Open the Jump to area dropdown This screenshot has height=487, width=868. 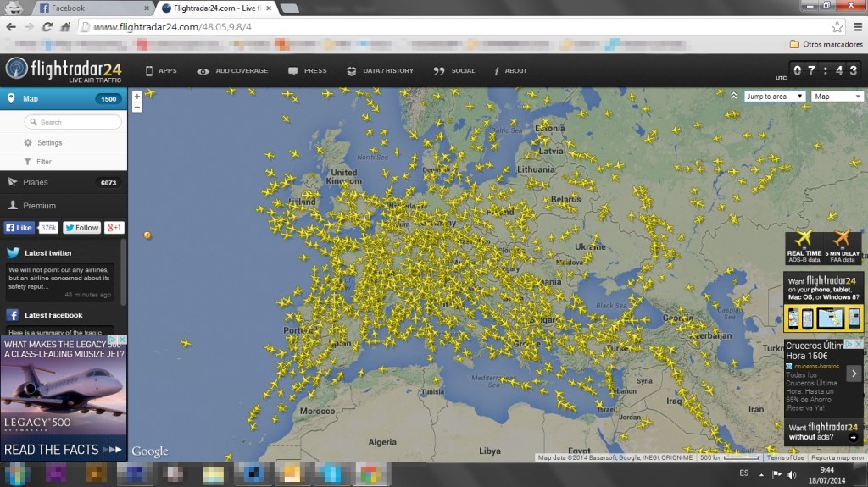tap(775, 97)
